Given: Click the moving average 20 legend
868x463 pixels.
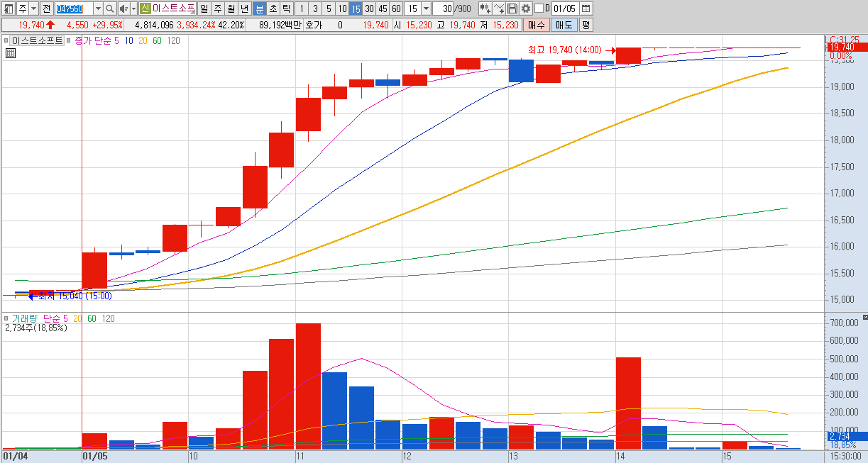Looking at the screenshot, I should point(143,41).
